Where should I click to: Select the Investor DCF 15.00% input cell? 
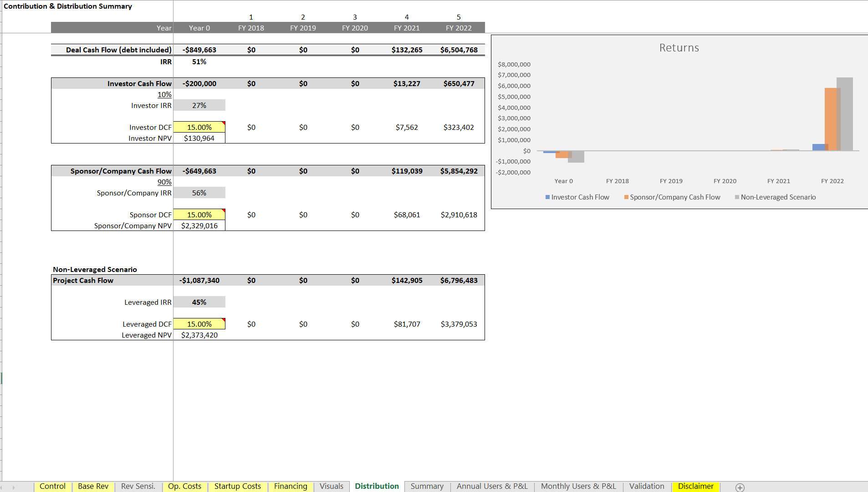click(199, 127)
